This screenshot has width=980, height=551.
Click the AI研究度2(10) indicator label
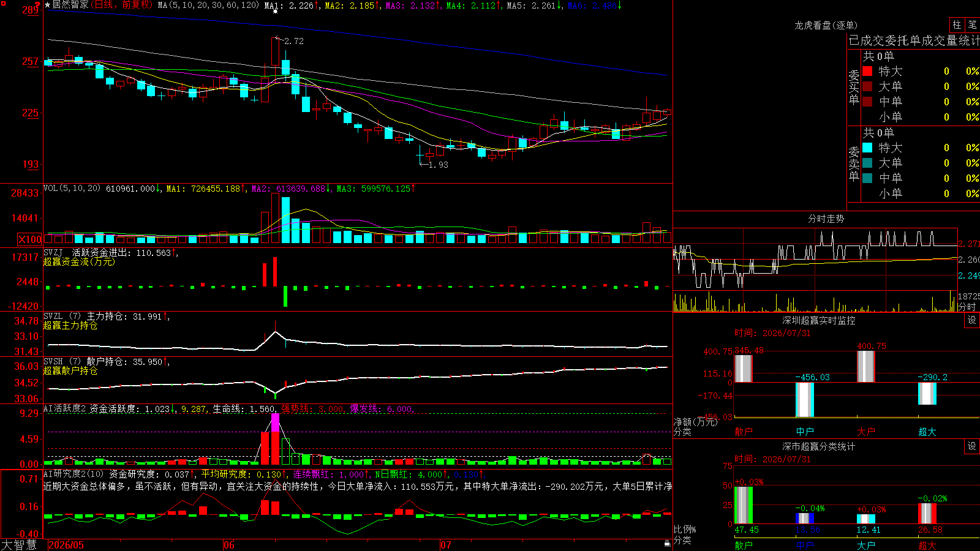tap(73, 474)
